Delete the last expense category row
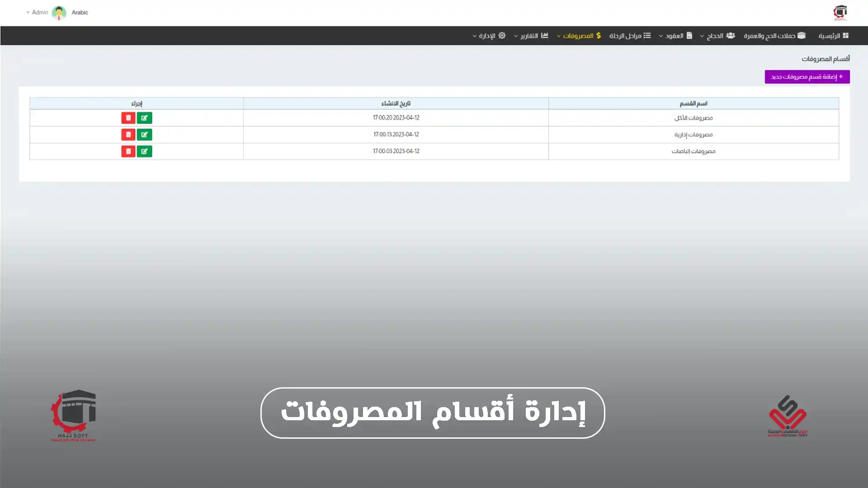868x488 pixels. [128, 151]
